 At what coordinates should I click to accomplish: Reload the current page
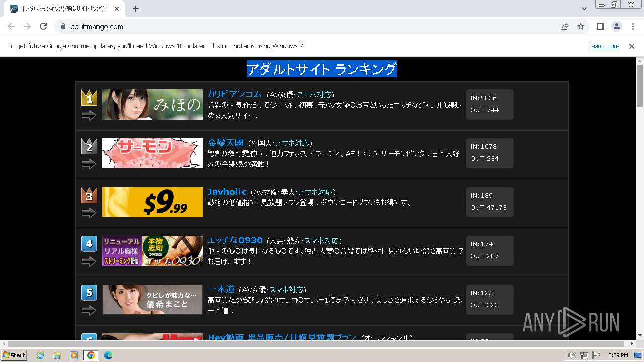coord(43,26)
